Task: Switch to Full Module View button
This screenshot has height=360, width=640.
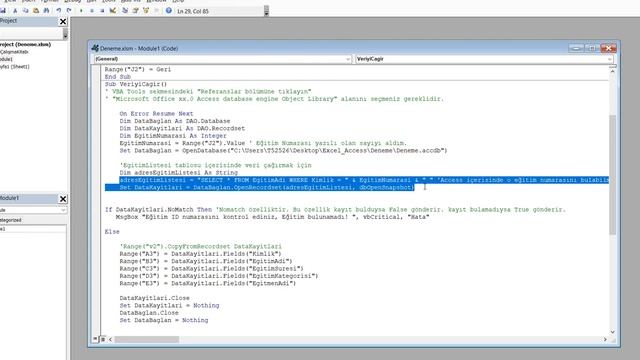Action: click(x=103, y=339)
